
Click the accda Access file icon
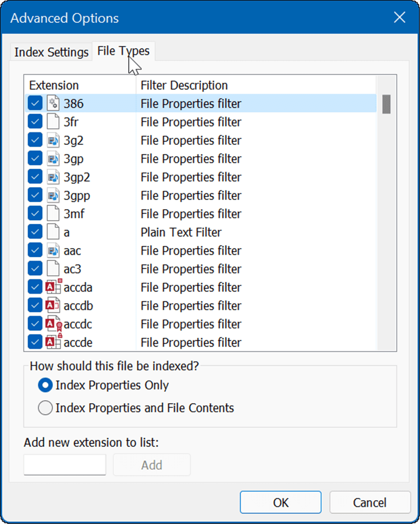coord(53,288)
